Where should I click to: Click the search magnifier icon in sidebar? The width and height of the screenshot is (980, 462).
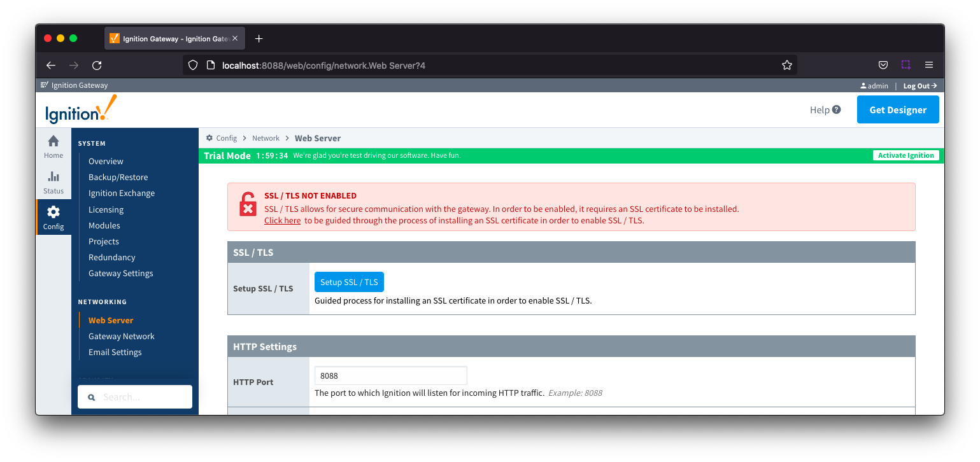point(91,397)
